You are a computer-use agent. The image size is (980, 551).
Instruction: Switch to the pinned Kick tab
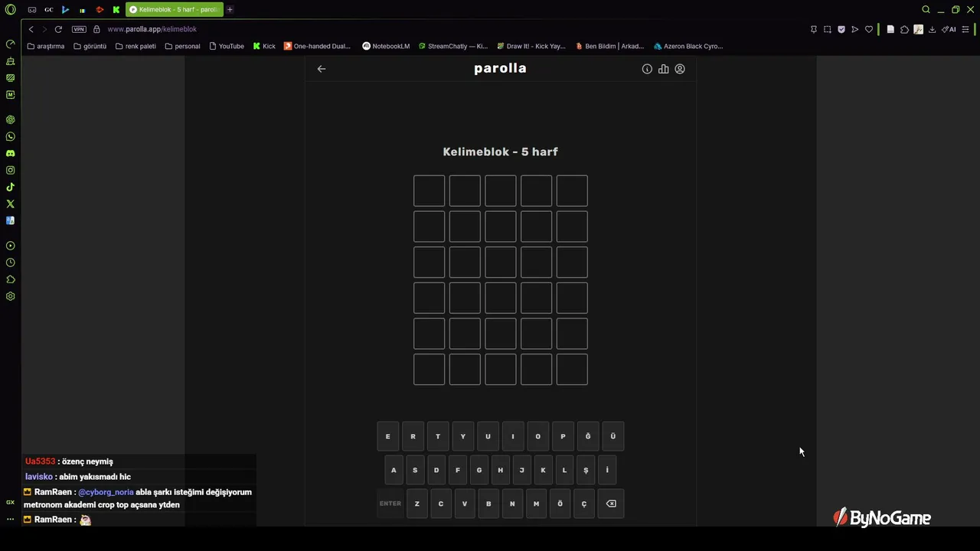[116, 10]
